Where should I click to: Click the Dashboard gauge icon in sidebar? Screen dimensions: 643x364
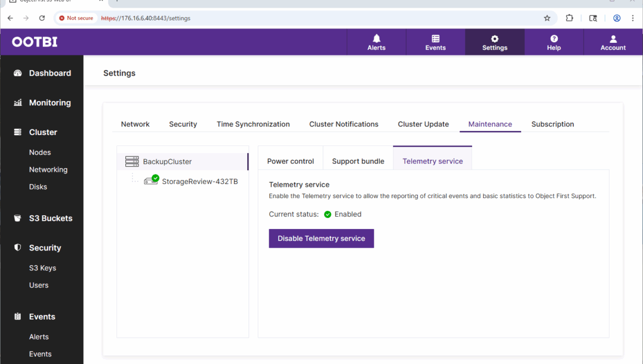[x=18, y=73]
